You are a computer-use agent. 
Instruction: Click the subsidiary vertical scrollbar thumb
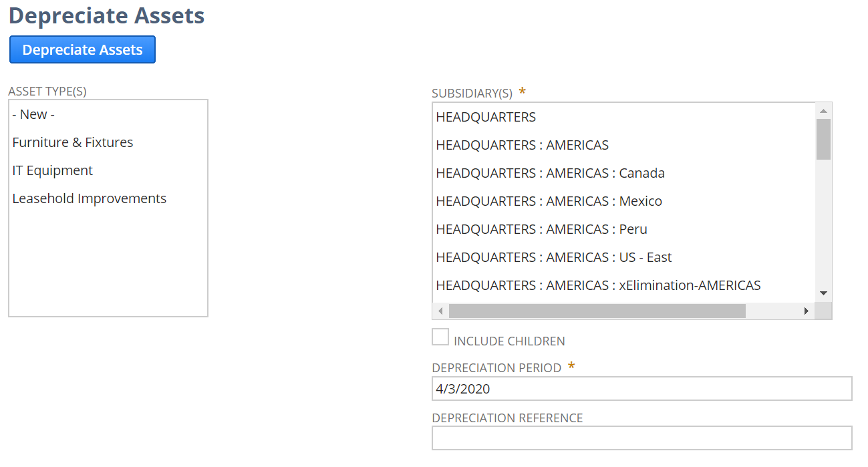tap(823, 139)
